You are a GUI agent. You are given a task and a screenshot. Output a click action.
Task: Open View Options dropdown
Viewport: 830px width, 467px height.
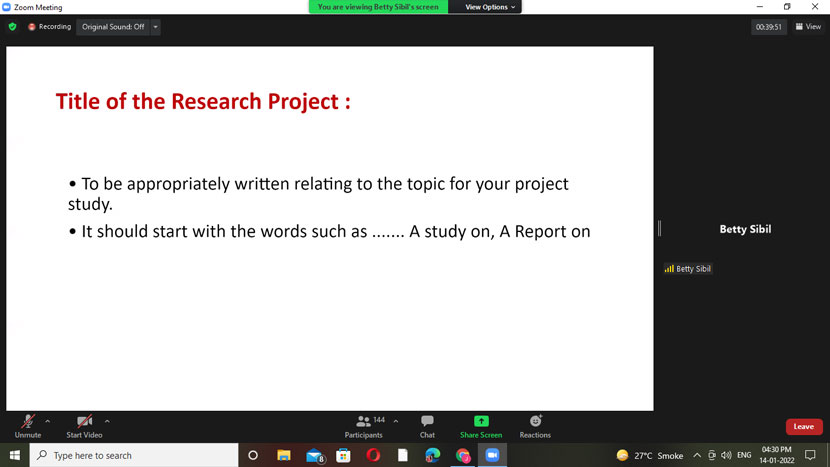[x=490, y=7]
